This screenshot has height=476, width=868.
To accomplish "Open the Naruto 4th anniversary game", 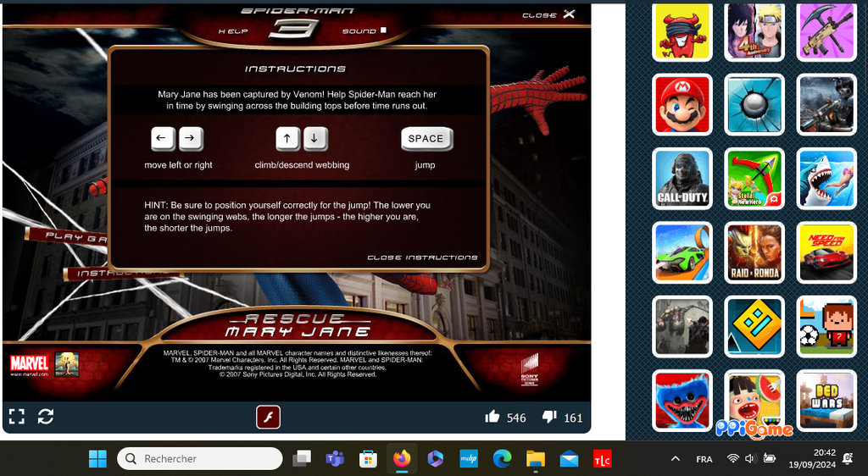I will point(754,31).
